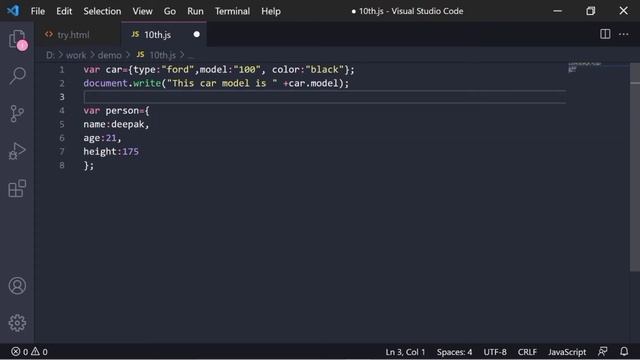The width and height of the screenshot is (640, 360).
Task: Change end of line sequence CRLF
Action: pos(527,351)
